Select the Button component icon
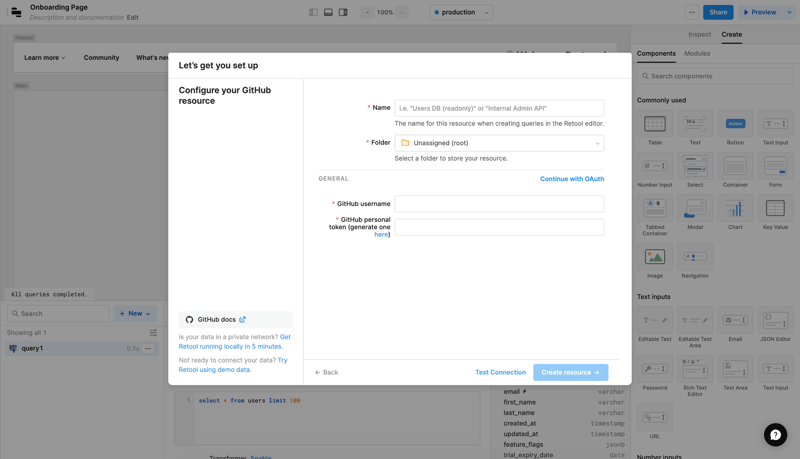The width and height of the screenshot is (800, 459). coord(735,124)
